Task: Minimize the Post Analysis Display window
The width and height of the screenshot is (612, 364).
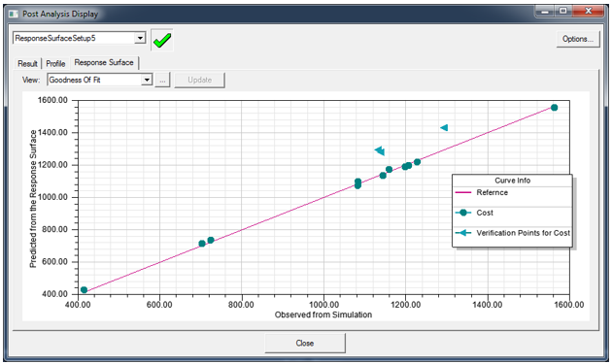Action: 544,12
